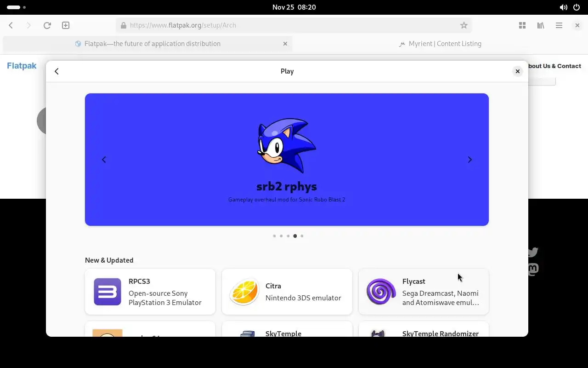Image resolution: width=588 pixels, height=368 pixels.
Task: Click the SkyTemple app icon
Action: point(248,333)
